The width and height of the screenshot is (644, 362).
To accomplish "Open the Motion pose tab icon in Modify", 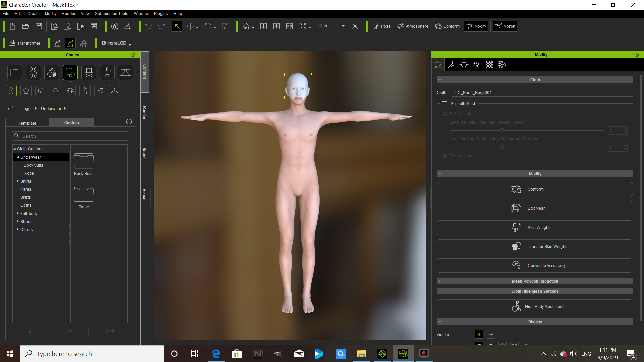I will point(451,65).
